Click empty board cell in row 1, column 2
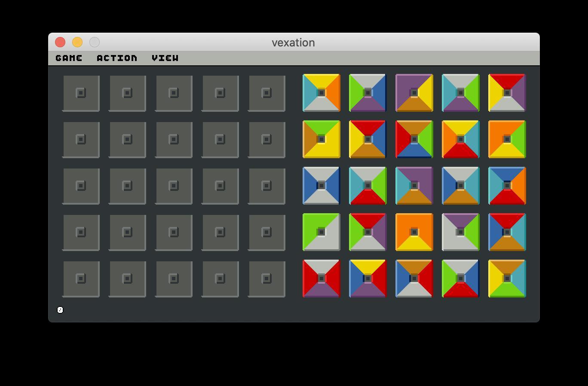The height and width of the screenshot is (386, 588). 127,93
